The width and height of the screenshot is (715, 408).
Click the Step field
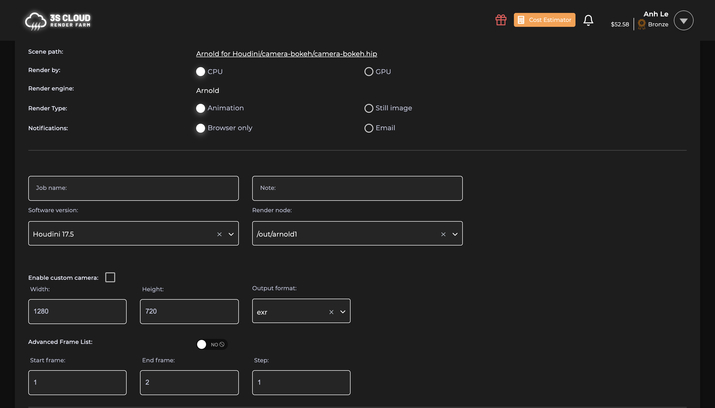(x=301, y=382)
